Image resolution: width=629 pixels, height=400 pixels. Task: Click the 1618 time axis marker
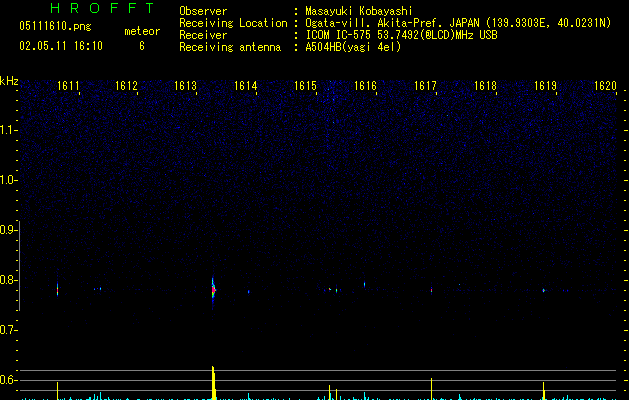tap(485, 86)
